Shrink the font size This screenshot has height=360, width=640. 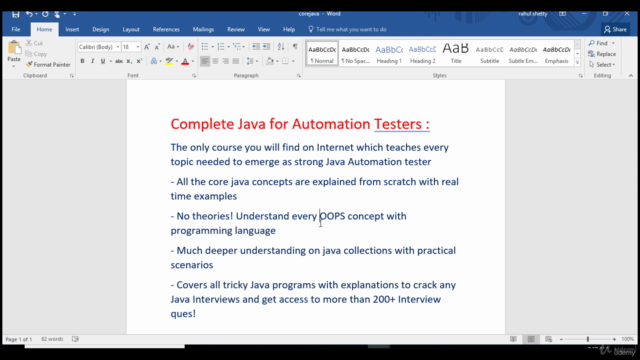click(x=157, y=47)
